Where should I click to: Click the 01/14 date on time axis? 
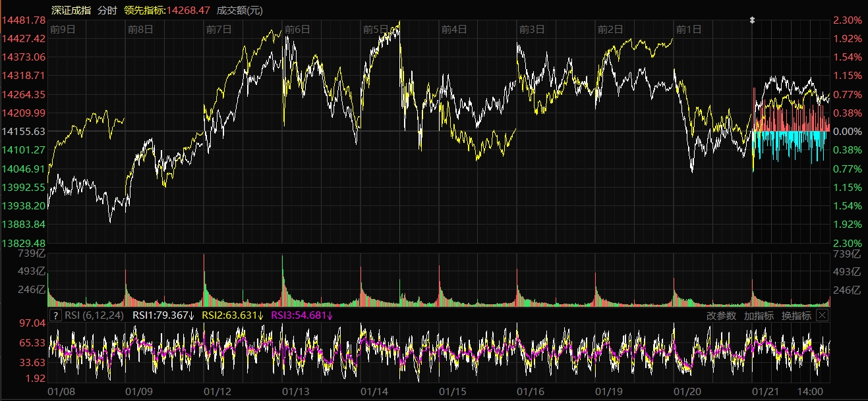point(374,392)
